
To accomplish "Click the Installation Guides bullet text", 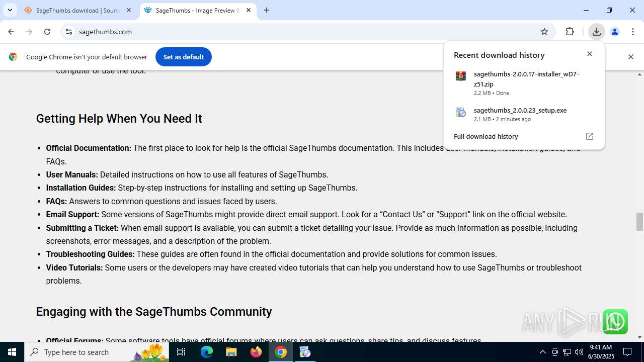I will 202,188.
